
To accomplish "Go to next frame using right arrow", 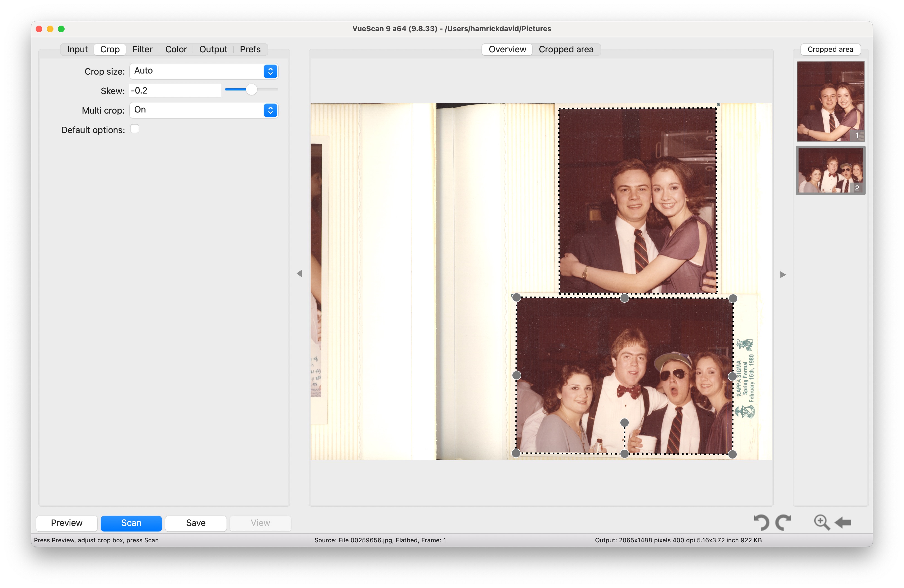I will (x=783, y=274).
